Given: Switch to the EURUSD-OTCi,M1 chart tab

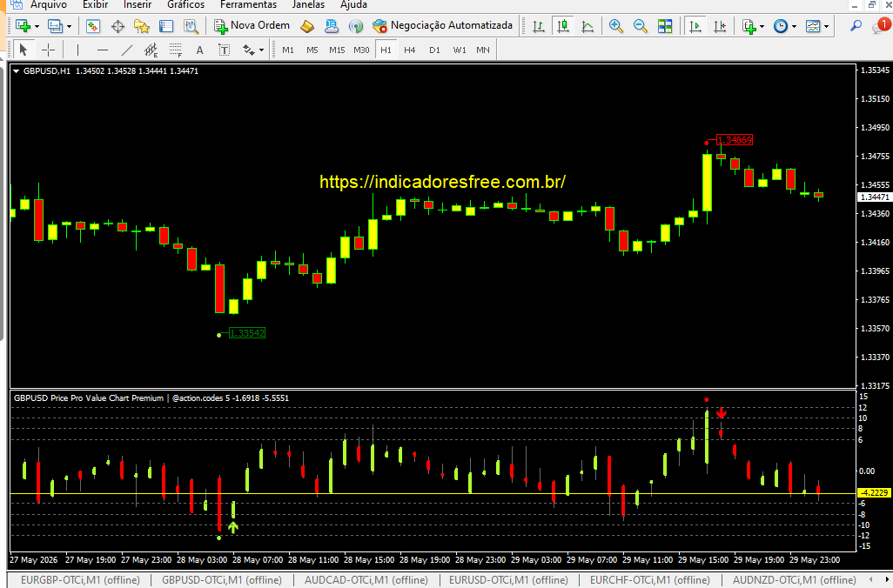Looking at the screenshot, I should 508,580.
